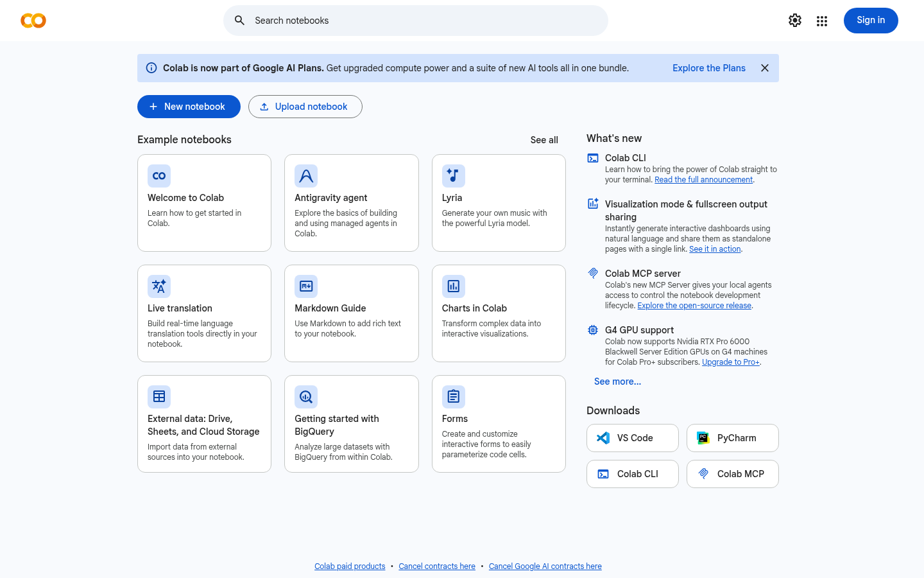Viewport: 924px width, 578px height.
Task: Expand See more in What's new
Action: click(x=617, y=381)
